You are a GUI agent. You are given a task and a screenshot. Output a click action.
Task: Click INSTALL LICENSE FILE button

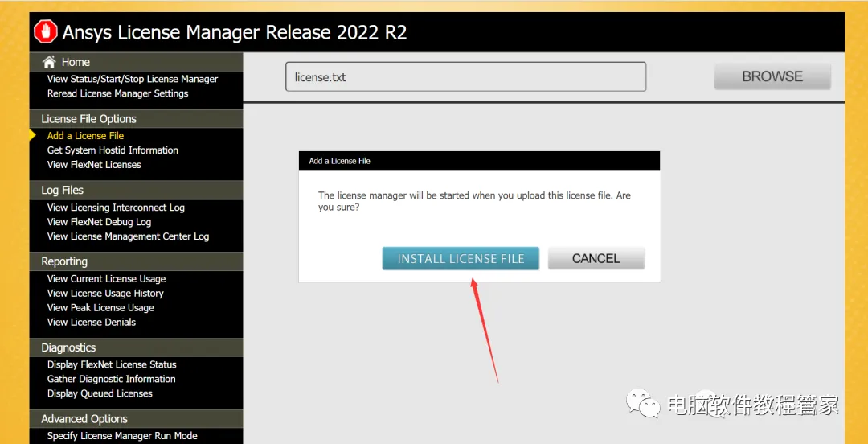461,258
